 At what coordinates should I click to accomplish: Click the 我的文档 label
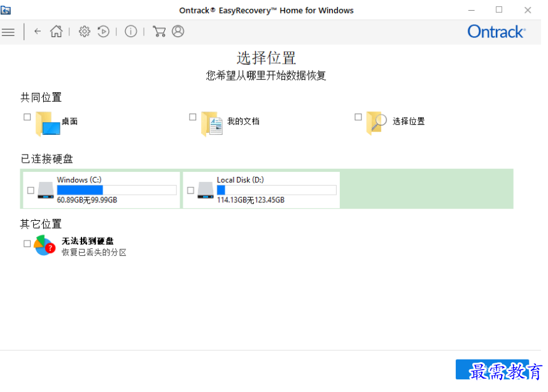point(243,122)
